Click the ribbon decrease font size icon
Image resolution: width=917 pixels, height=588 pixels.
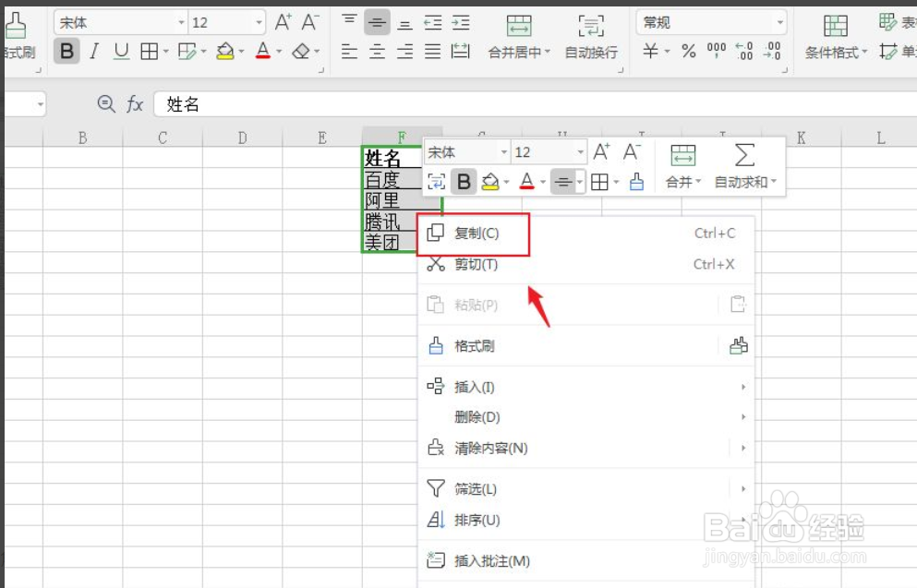click(x=310, y=22)
